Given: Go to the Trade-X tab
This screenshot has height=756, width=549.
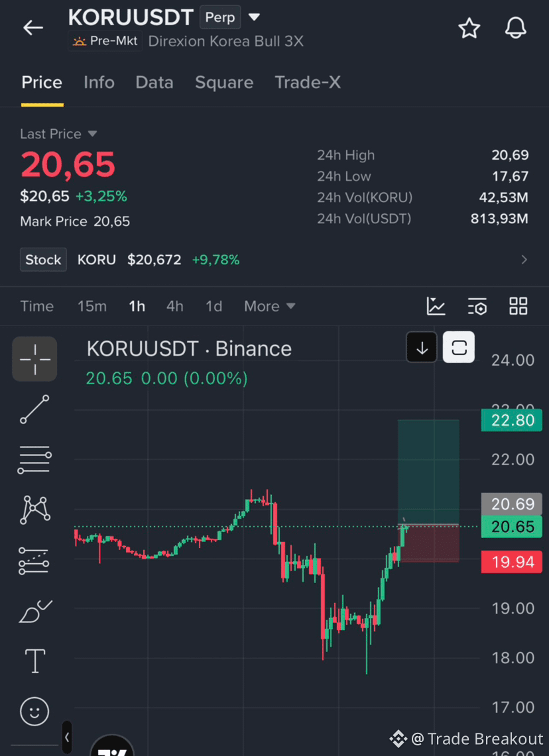Looking at the screenshot, I should (308, 82).
